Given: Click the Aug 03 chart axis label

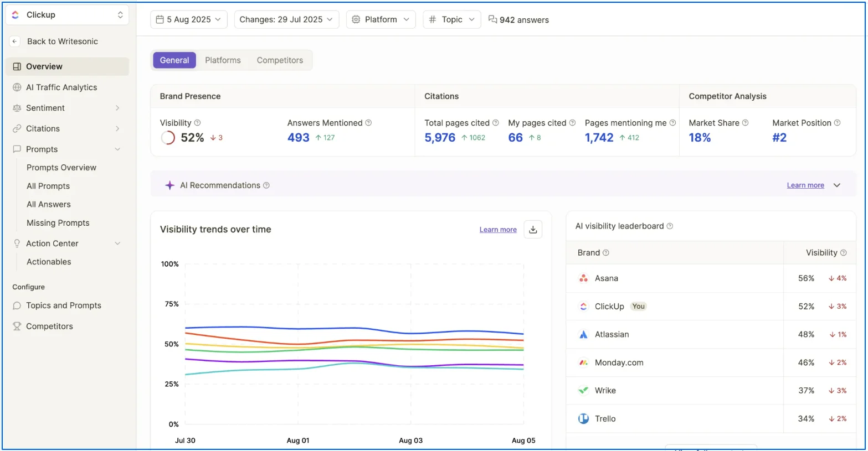Looking at the screenshot, I should point(410,440).
